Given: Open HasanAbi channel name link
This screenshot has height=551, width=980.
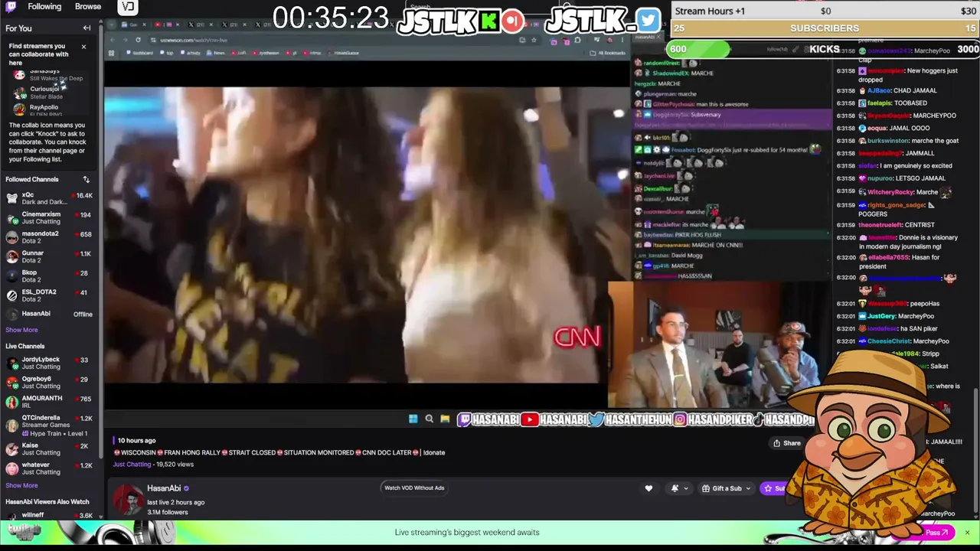Looking at the screenshot, I should click(164, 488).
